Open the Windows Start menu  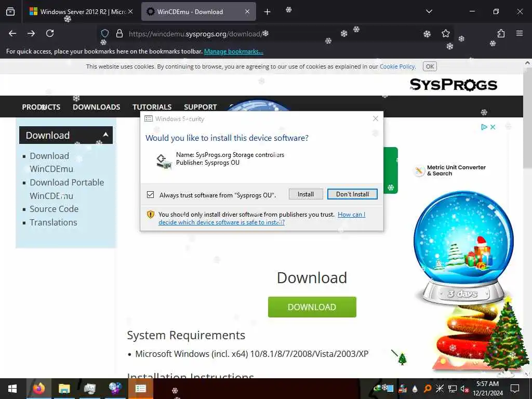pos(12,389)
